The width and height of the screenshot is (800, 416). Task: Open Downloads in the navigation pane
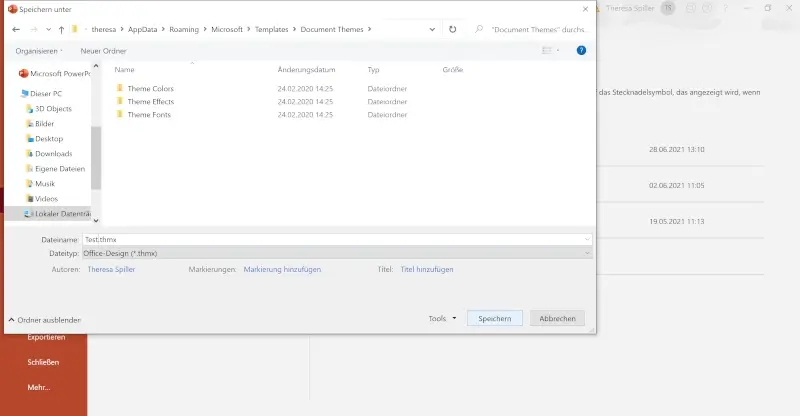[54, 154]
